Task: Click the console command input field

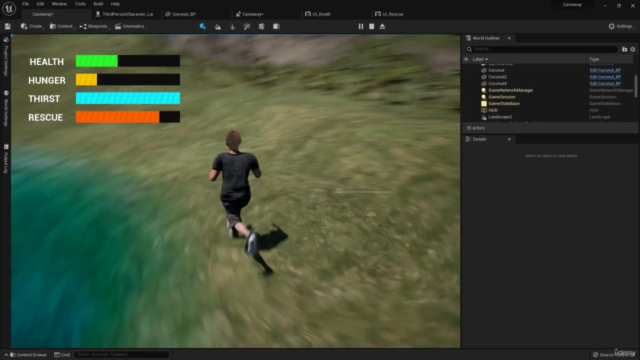Action: 122,355
